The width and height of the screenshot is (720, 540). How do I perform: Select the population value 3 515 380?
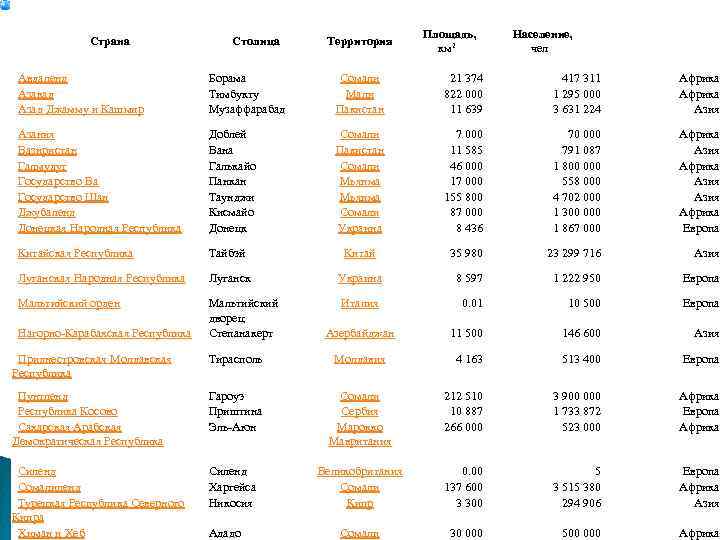(x=577, y=488)
